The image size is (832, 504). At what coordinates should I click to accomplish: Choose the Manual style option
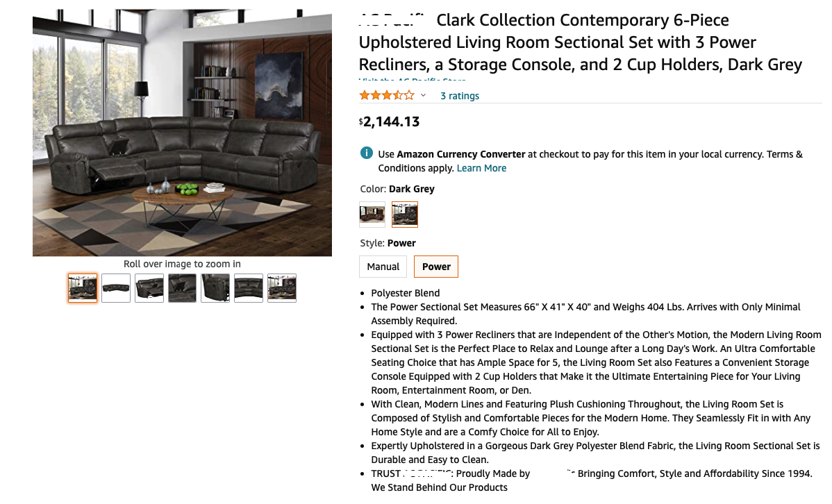tap(383, 267)
